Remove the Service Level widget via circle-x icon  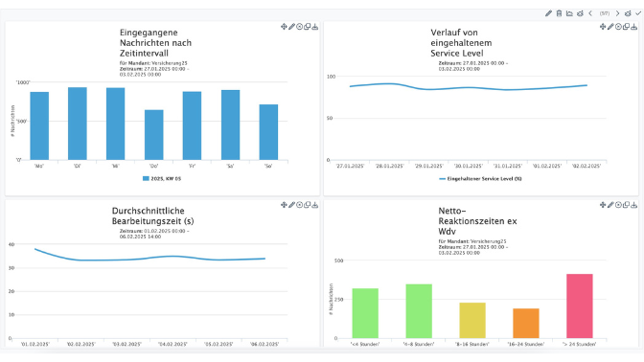tap(618, 27)
